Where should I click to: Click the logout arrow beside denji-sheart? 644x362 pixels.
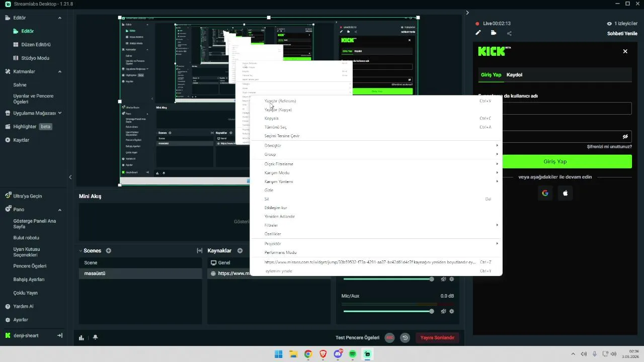(x=60, y=335)
